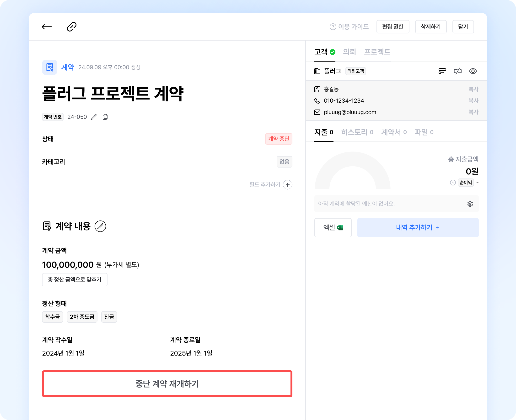Image resolution: width=516 pixels, height=420 pixels.
Task: Open budget settings gear icon
Action: click(x=470, y=204)
